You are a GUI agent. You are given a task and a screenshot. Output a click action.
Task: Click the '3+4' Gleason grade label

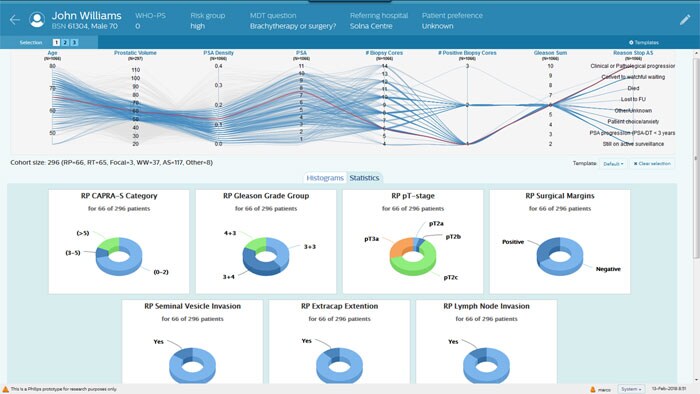click(229, 277)
